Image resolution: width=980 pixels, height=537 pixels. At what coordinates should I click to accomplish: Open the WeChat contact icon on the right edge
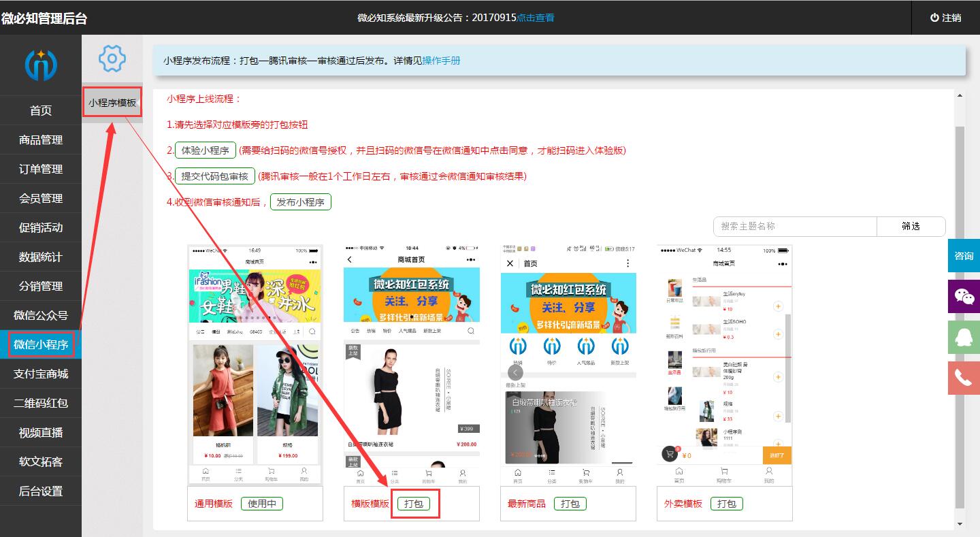[x=963, y=296]
